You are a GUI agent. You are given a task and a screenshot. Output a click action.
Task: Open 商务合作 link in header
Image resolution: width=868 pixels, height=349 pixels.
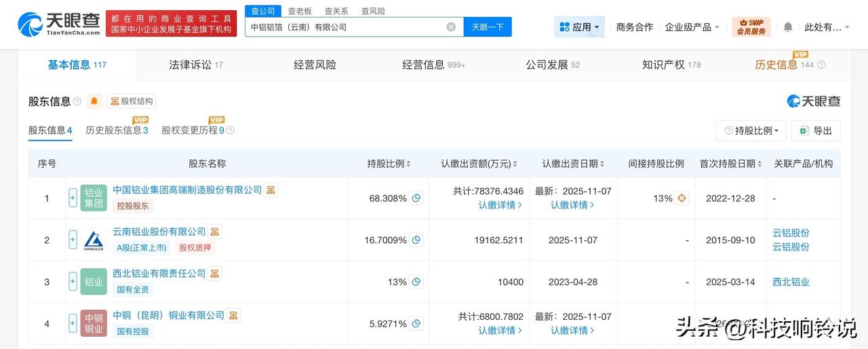(x=635, y=27)
